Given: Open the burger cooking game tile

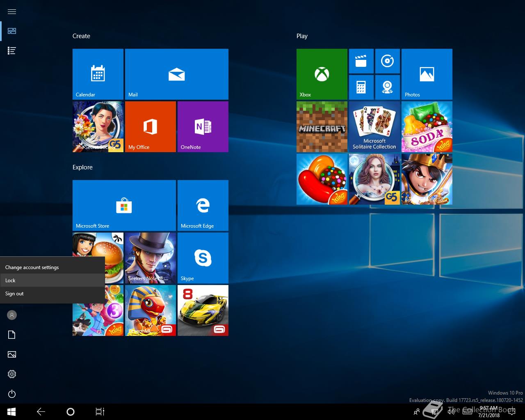Looking at the screenshot, I should 114,258.
